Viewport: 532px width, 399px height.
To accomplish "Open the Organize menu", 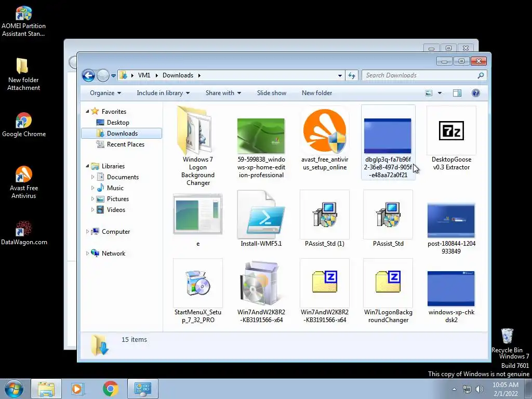I will 105,93.
